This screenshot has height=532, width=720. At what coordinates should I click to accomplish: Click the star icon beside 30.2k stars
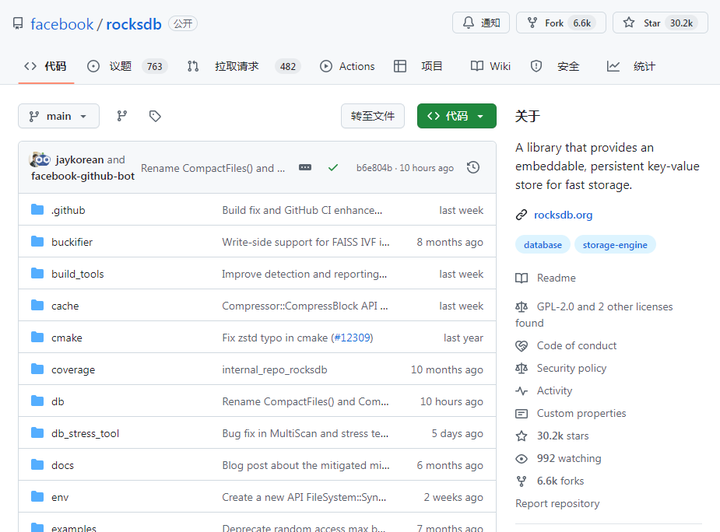[522, 436]
